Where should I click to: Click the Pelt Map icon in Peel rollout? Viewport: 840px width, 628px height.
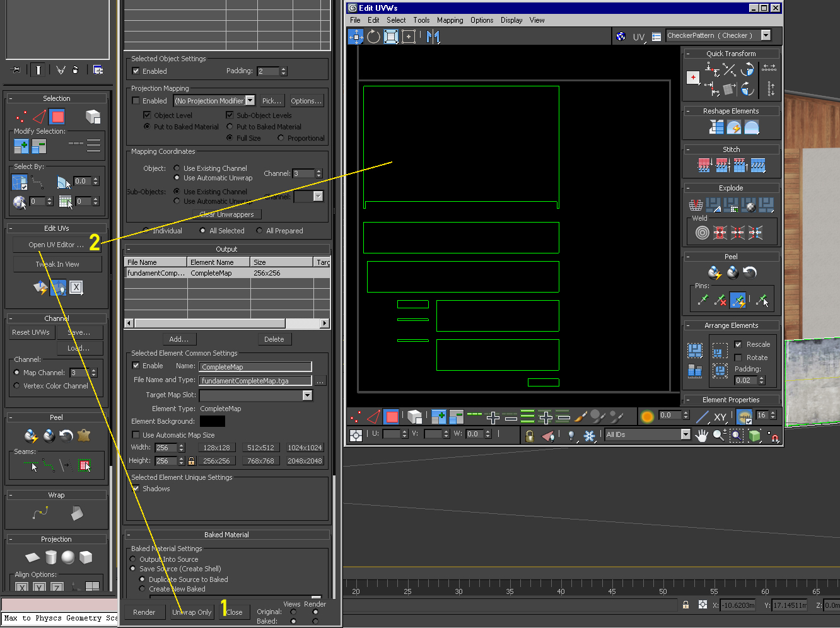pos(84,435)
